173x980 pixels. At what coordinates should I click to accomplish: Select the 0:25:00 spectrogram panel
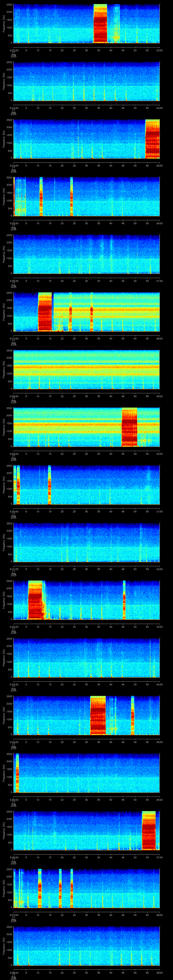click(87, 196)
